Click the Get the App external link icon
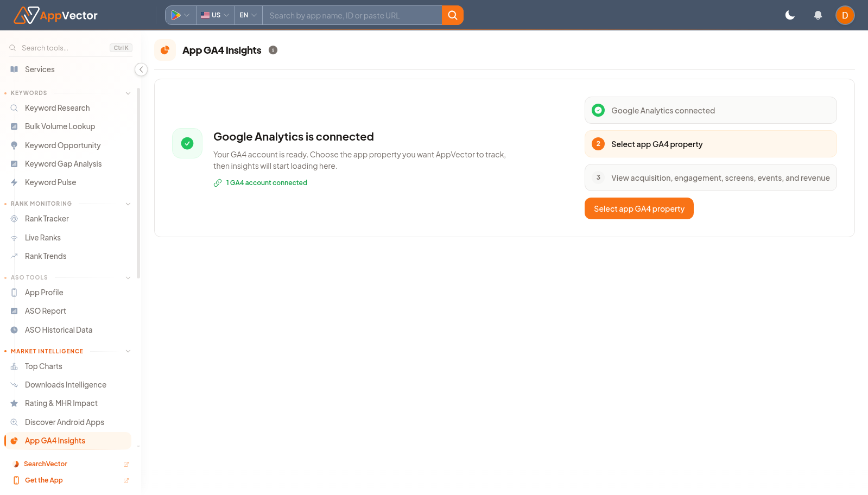The width and height of the screenshot is (868, 495). [126, 480]
